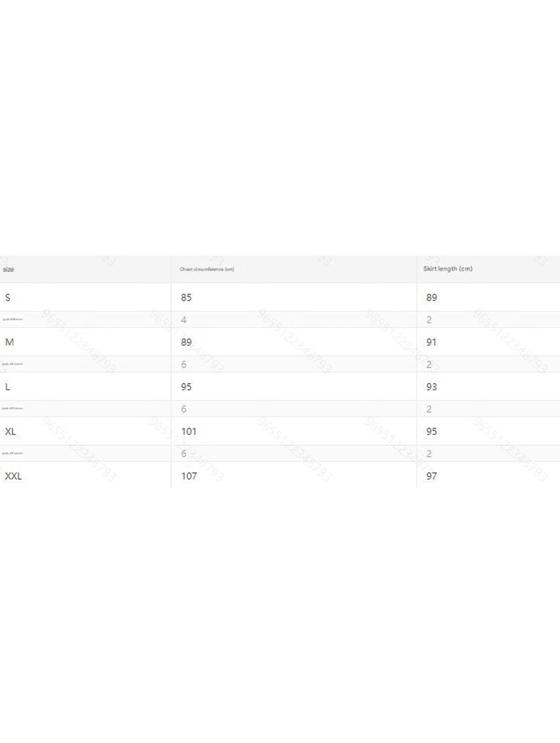The height and width of the screenshot is (743, 560).
Task: Click the grade difference label below size XL
Action: 12,453
